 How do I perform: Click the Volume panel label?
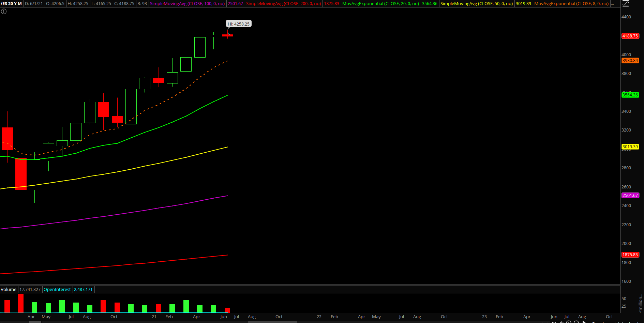click(x=9, y=289)
